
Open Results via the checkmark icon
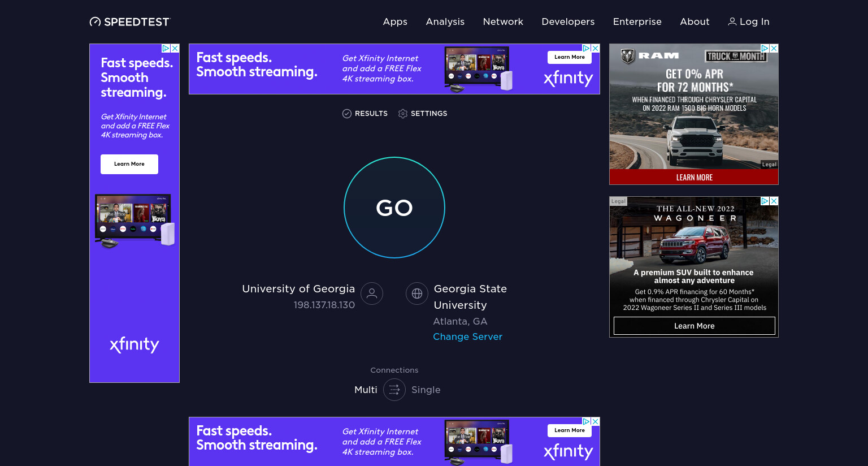pyautogui.click(x=347, y=114)
